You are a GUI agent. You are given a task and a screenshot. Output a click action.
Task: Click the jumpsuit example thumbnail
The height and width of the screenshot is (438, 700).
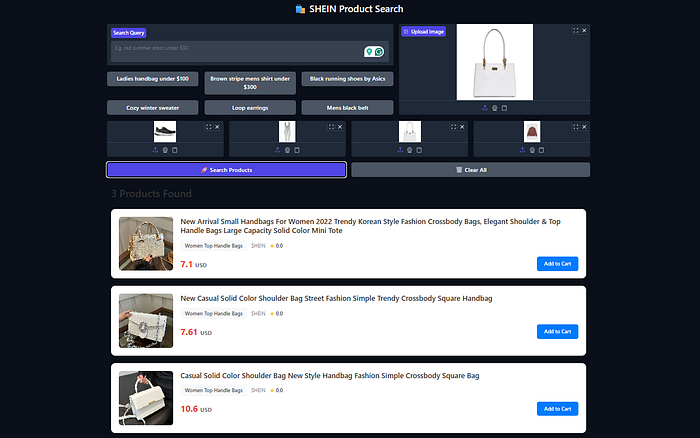(x=287, y=132)
